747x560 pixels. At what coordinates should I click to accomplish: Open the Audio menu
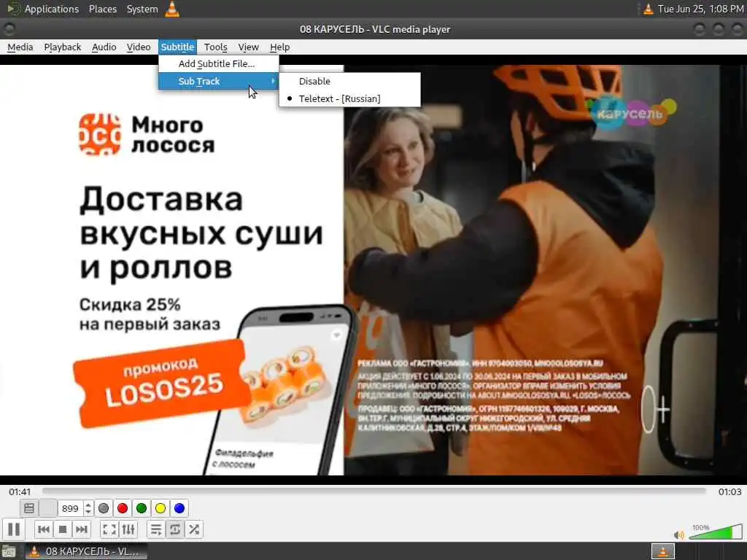[104, 47]
